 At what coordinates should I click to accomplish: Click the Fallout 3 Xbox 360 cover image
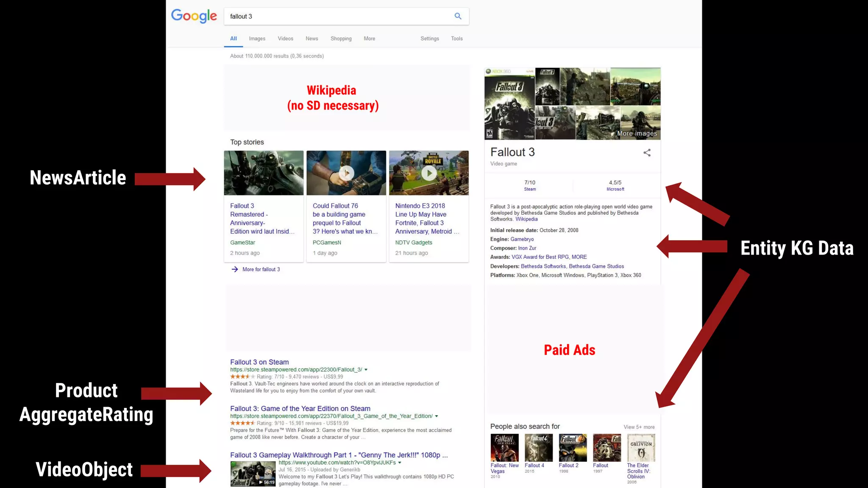tap(510, 104)
